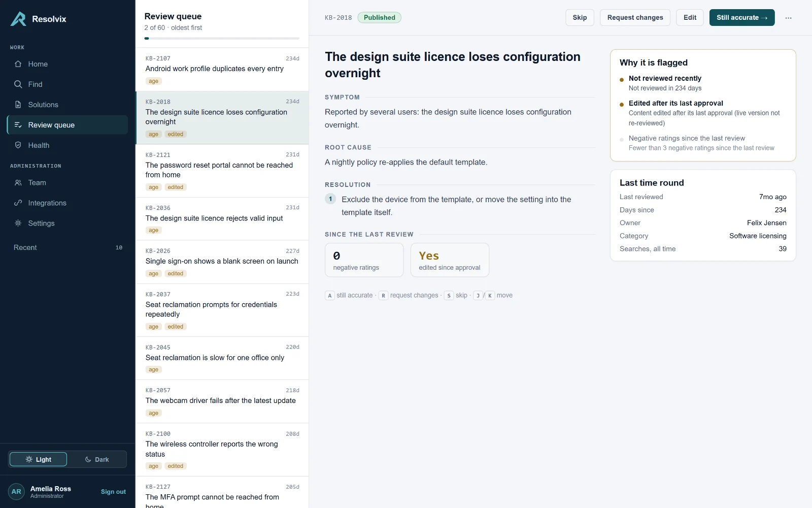Open KB-2037 Seat reclamation prompts item

222,310
